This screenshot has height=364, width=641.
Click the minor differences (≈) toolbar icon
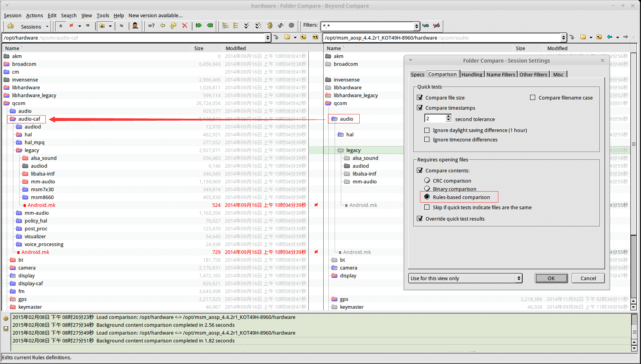pos(121,26)
